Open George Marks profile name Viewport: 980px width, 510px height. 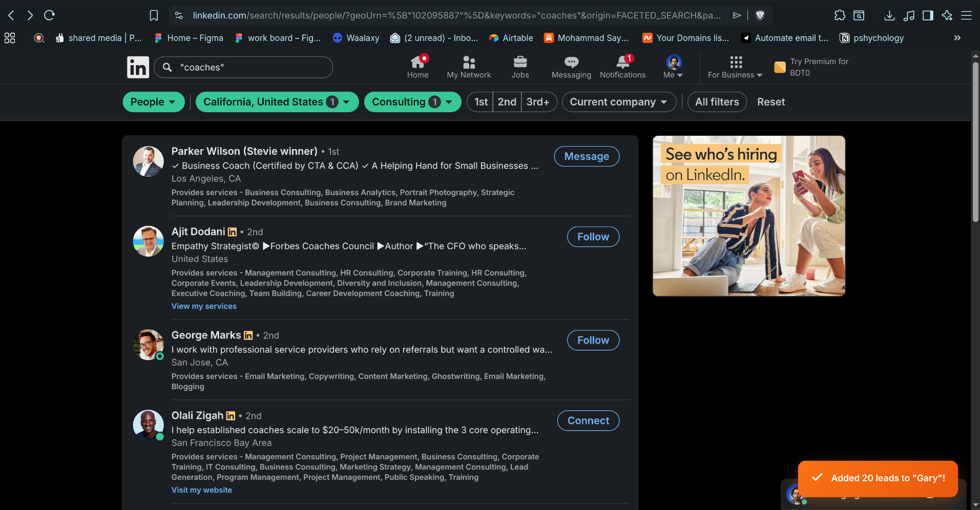click(x=206, y=335)
